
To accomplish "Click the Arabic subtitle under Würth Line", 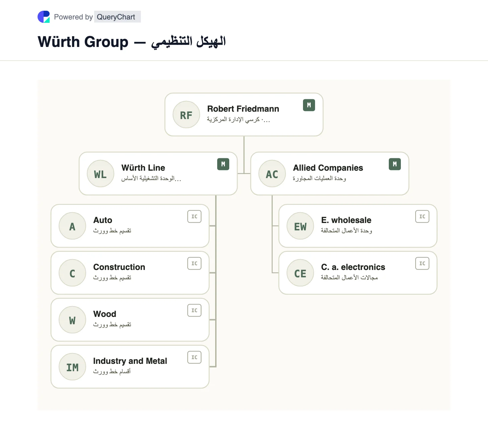I will tap(151, 178).
